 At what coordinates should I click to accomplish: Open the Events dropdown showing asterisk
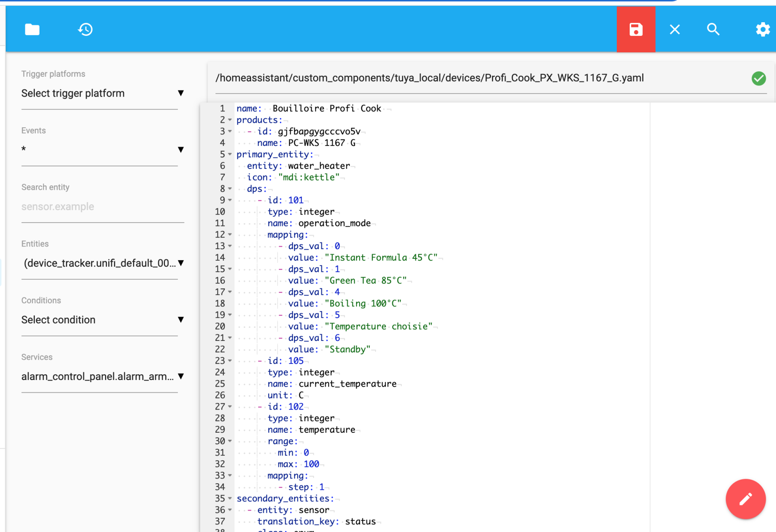103,150
